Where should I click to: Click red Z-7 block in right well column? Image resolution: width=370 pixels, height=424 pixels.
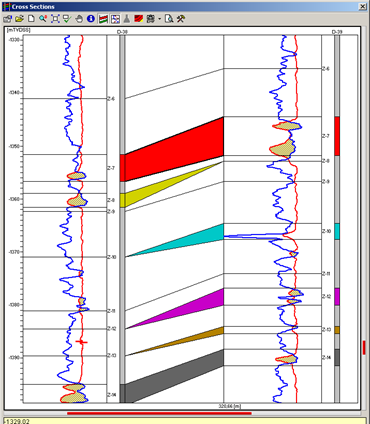[337, 136]
